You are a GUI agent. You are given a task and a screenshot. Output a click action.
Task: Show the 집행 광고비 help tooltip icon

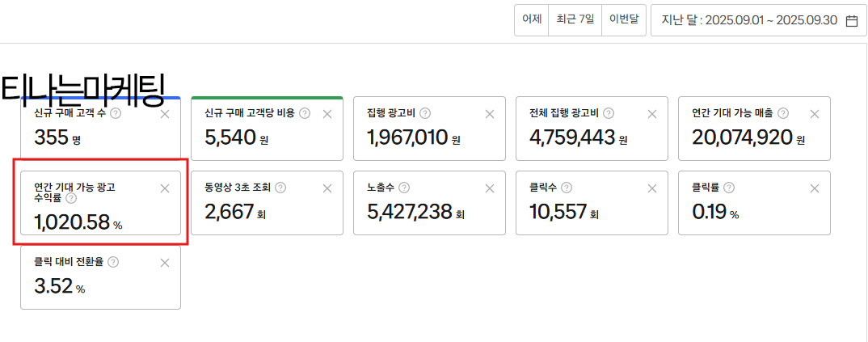[425, 113]
